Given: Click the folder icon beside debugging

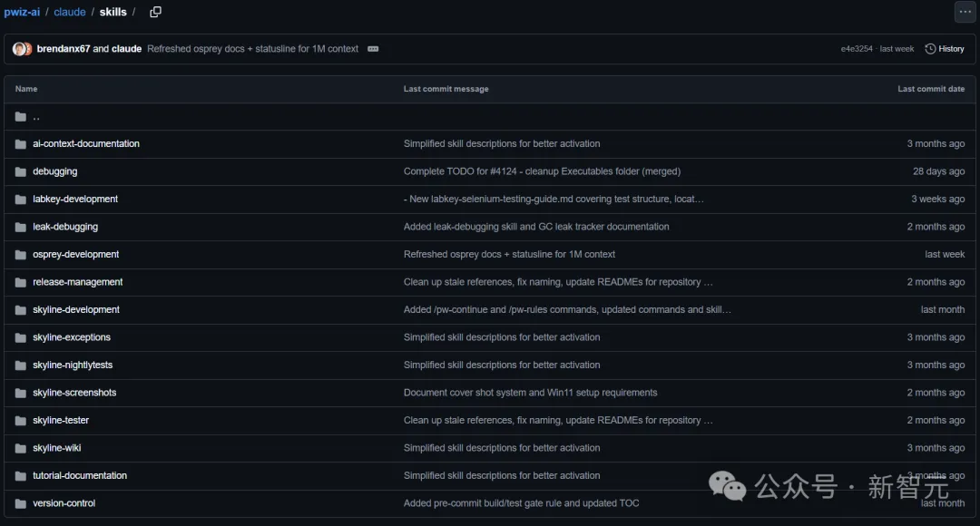Looking at the screenshot, I should pyautogui.click(x=21, y=171).
